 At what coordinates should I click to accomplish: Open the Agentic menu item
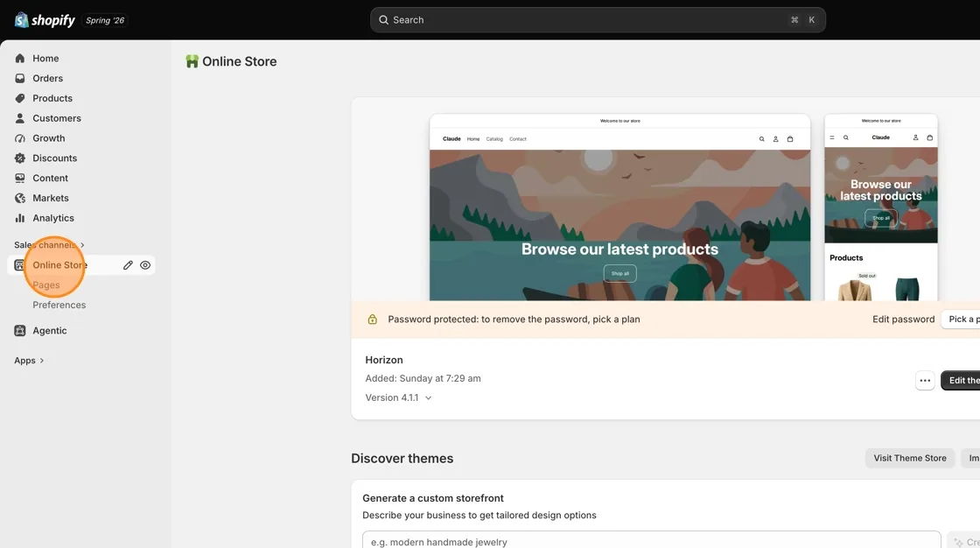click(x=50, y=331)
